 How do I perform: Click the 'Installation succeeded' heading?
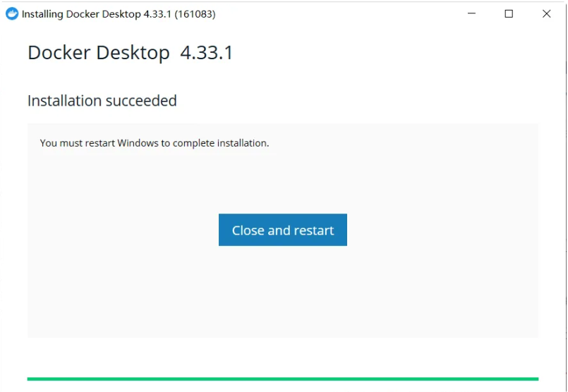coord(102,101)
